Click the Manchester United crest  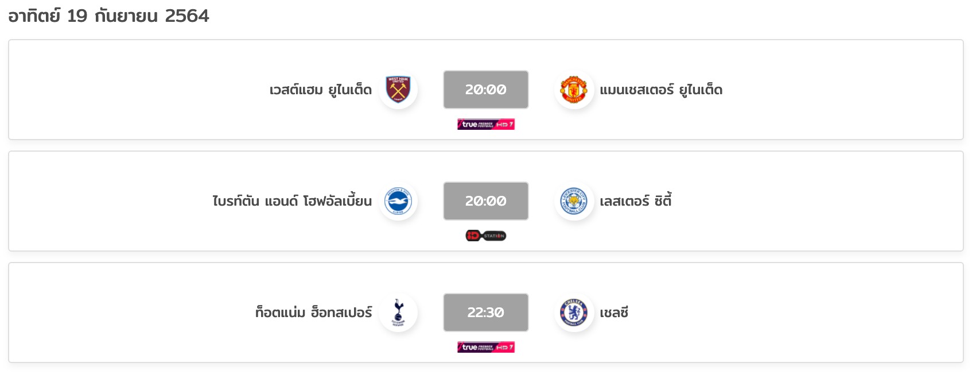coord(574,90)
